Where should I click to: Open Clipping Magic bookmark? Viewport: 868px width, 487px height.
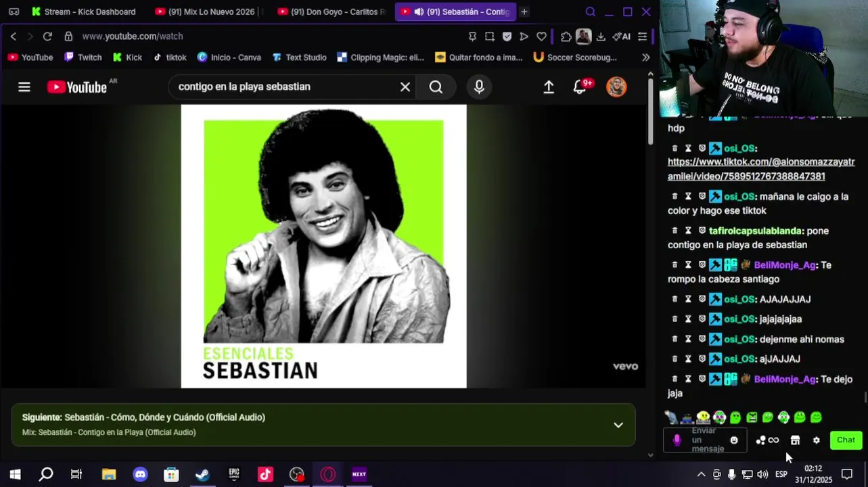click(x=381, y=57)
